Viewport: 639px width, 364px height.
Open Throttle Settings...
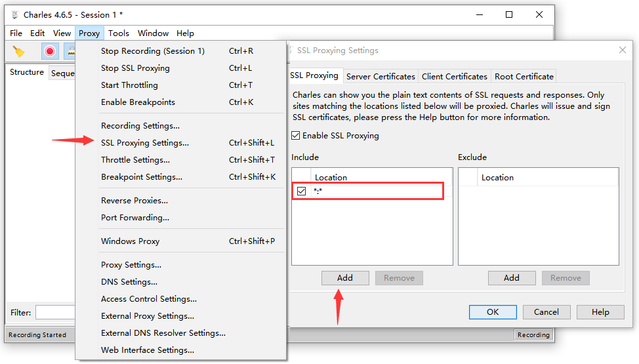pyautogui.click(x=181, y=160)
